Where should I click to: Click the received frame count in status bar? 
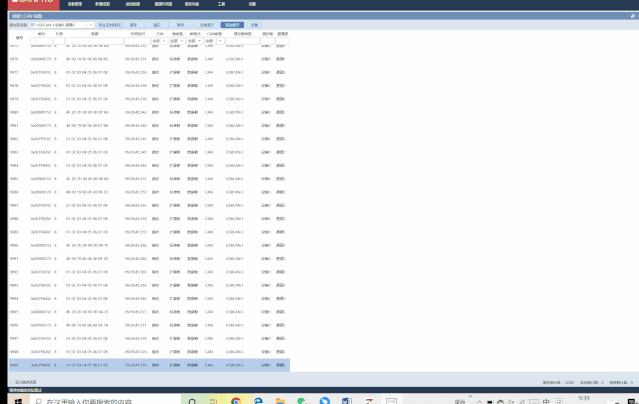[x=558, y=382]
